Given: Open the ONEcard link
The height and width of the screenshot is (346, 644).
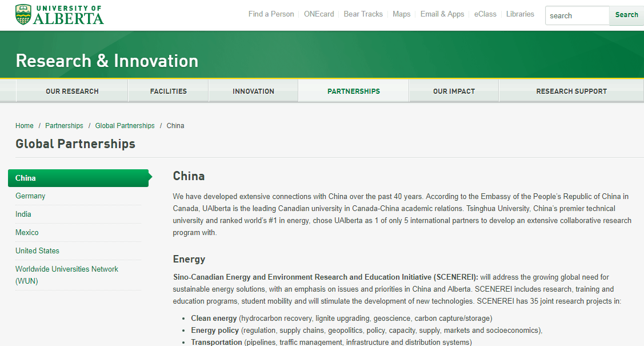Looking at the screenshot, I should point(319,14).
